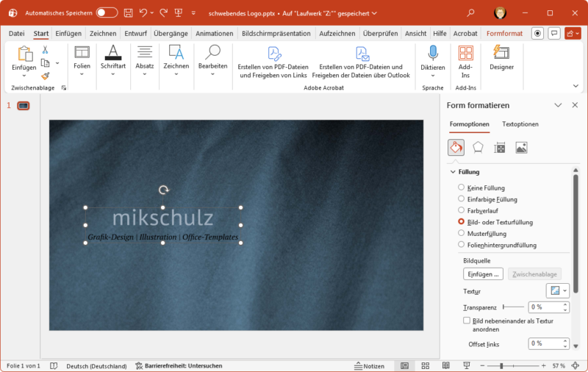Switch to slide sorter view icon
The height and width of the screenshot is (372, 588).
426,365
